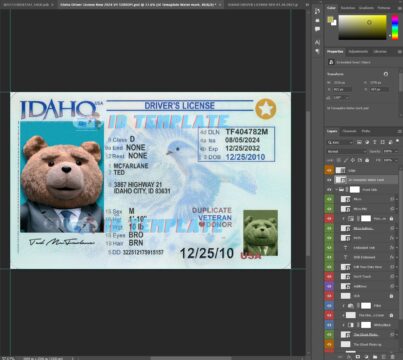Switch to the Libraries tab
403x360 pixels.
380,52
